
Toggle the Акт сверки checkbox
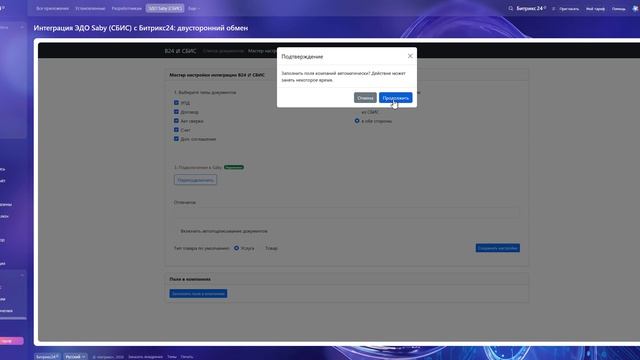coord(176,120)
